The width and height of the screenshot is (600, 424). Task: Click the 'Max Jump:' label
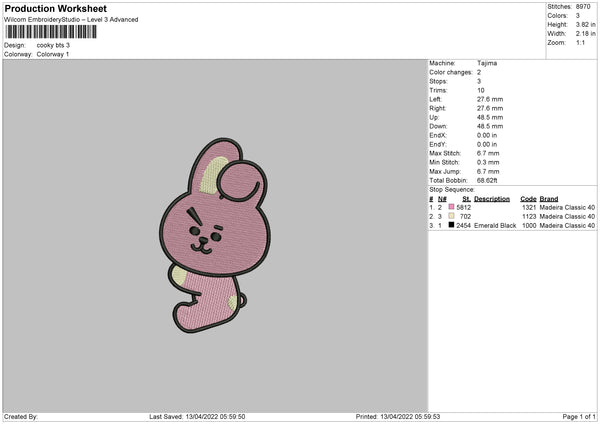[x=445, y=171]
